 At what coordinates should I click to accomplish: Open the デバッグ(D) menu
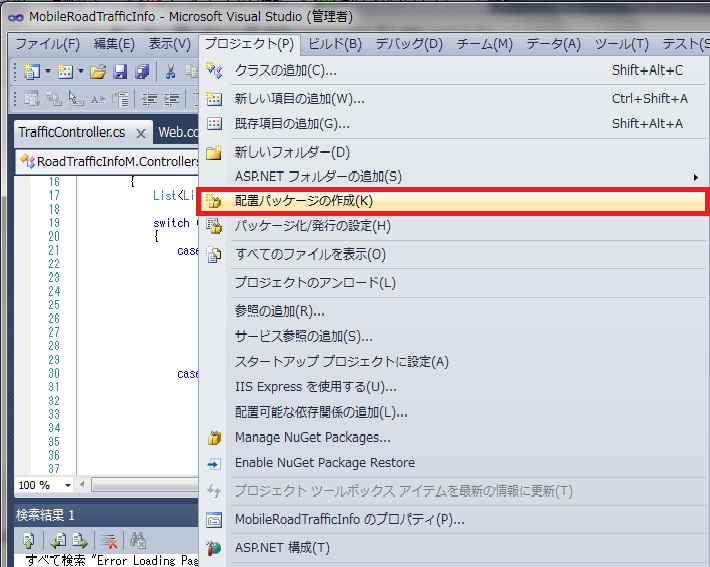tap(409, 44)
